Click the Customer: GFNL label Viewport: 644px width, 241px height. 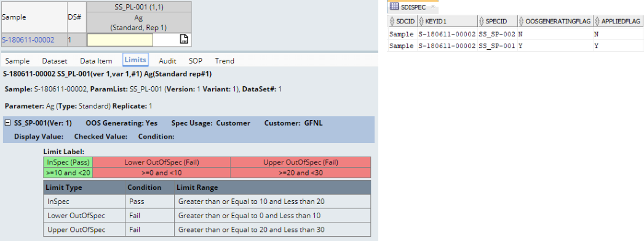point(293,123)
